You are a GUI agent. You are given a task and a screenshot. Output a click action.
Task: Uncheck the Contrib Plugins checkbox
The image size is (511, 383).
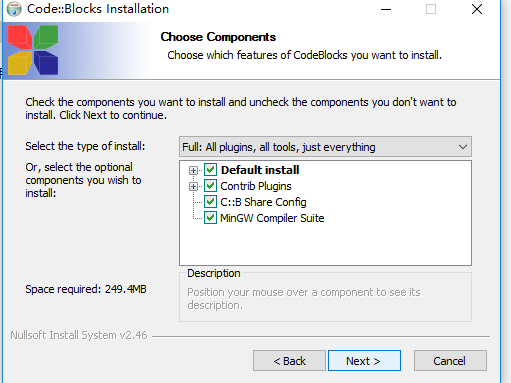coord(210,186)
